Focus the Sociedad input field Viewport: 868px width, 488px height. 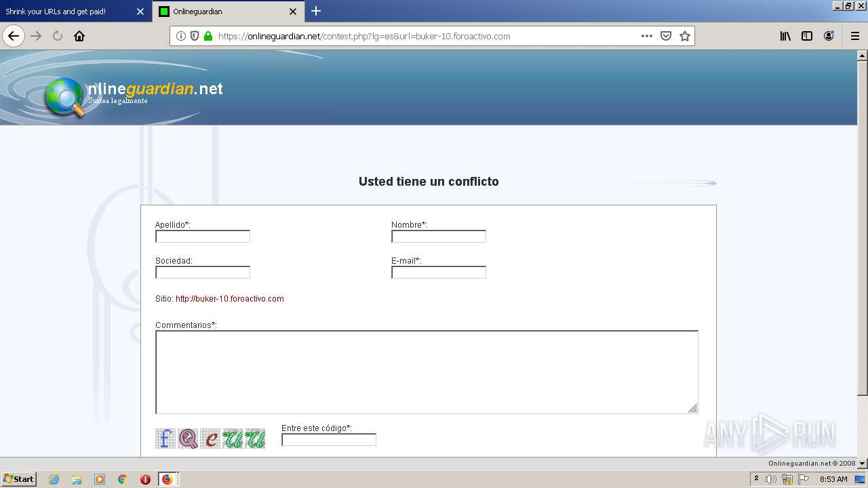(x=203, y=272)
